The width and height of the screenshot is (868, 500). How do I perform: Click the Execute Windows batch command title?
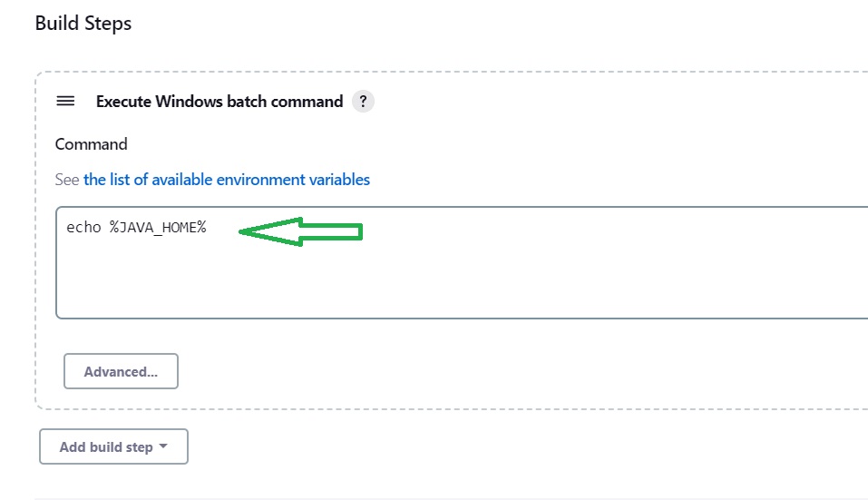[x=219, y=102]
